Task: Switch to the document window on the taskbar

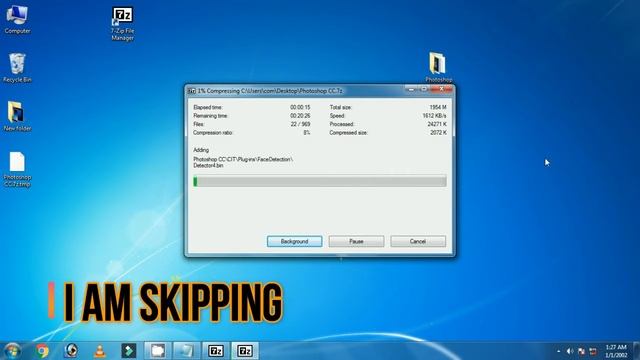Action: (187, 351)
